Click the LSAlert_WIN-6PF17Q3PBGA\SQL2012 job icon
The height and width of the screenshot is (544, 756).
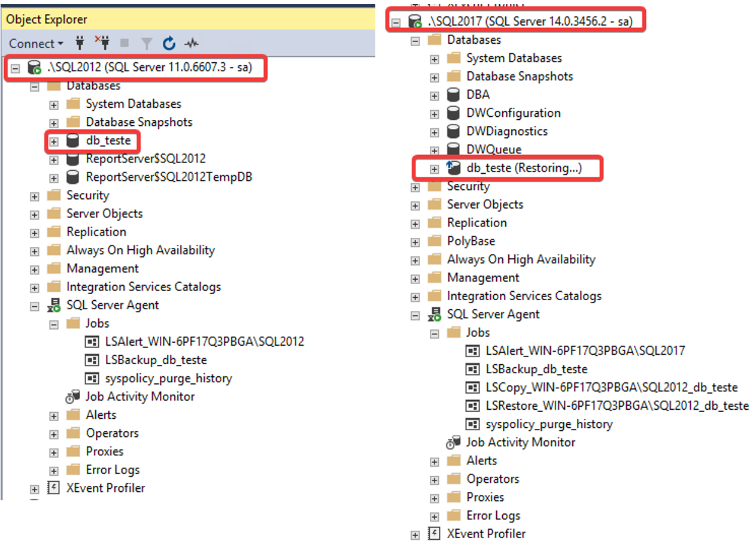pos(92,342)
